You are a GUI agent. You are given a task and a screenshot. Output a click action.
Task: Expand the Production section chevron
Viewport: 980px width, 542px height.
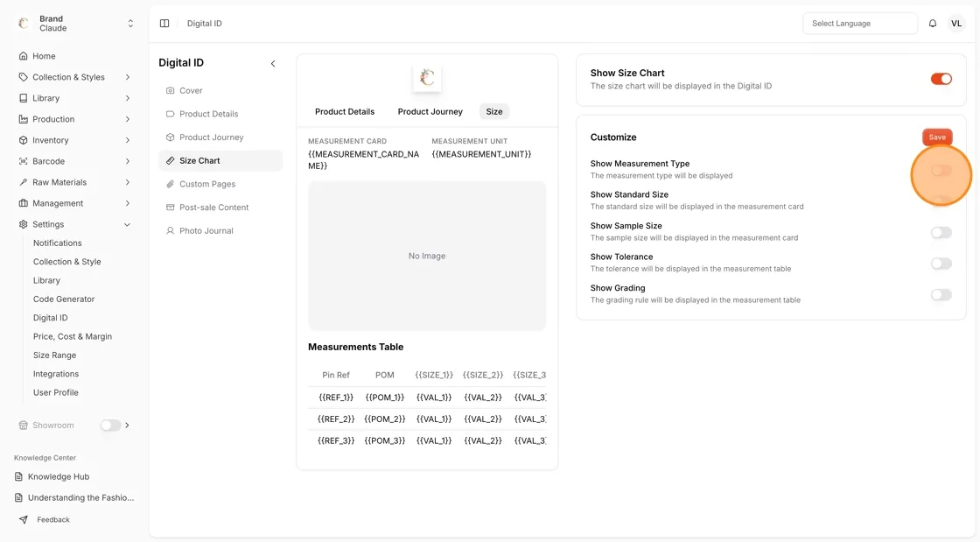(128, 119)
